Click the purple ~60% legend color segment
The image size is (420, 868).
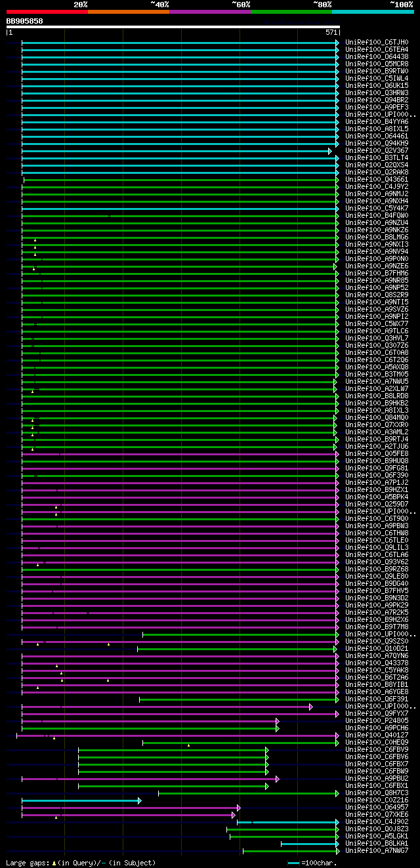pos(209,12)
